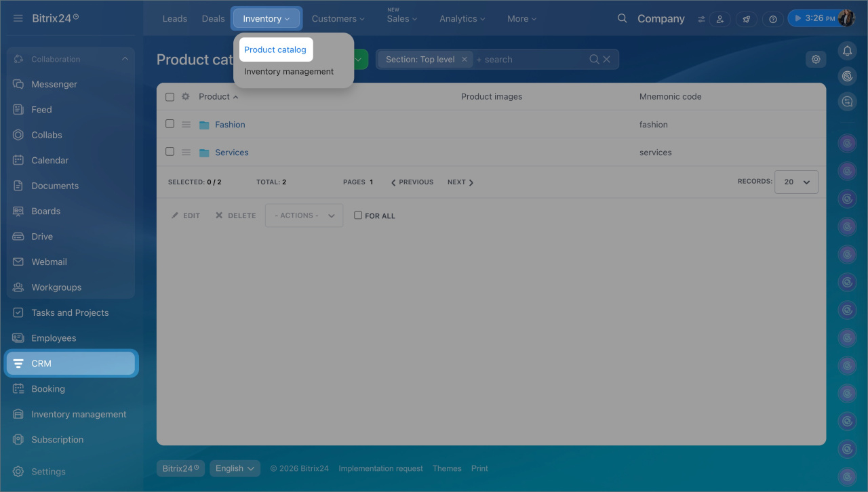868x492 pixels.
Task: Check the Services row checkbox
Action: 170,152
